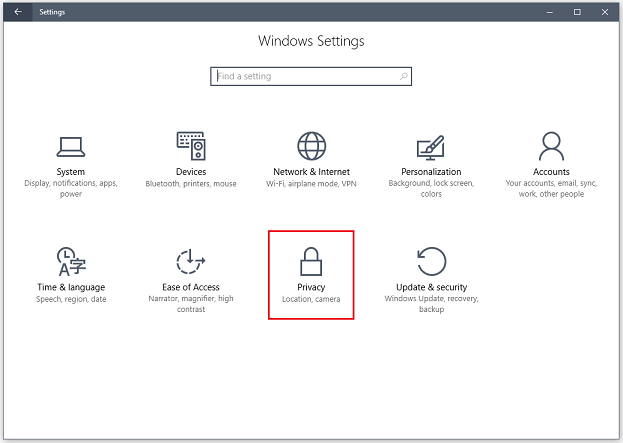Image resolution: width=623 pixels, height=443 pixels.
Task: Click 'Display, notifications, apps, power' text
Action: [x=71, y=189]
